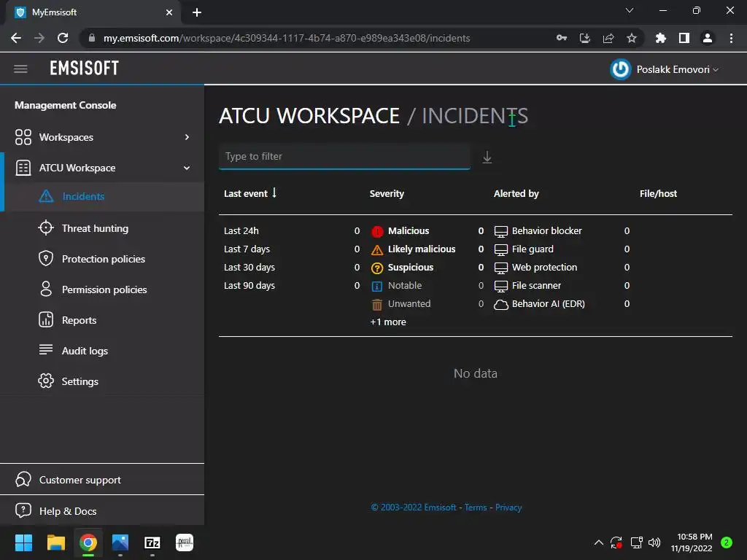Open Chrome extensions puzzle icon
The image size is (747, 560).
(x=660, y=38)
